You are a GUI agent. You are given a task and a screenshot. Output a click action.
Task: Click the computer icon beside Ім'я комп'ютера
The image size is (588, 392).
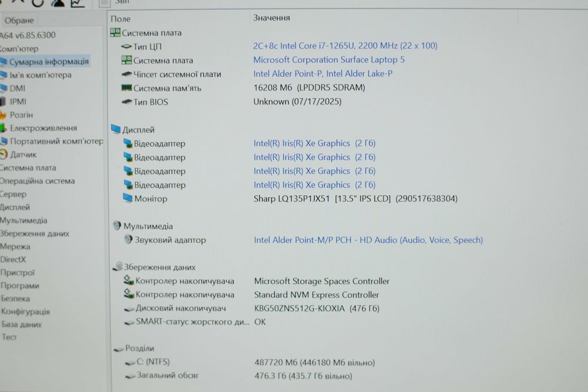coord(4,75)
